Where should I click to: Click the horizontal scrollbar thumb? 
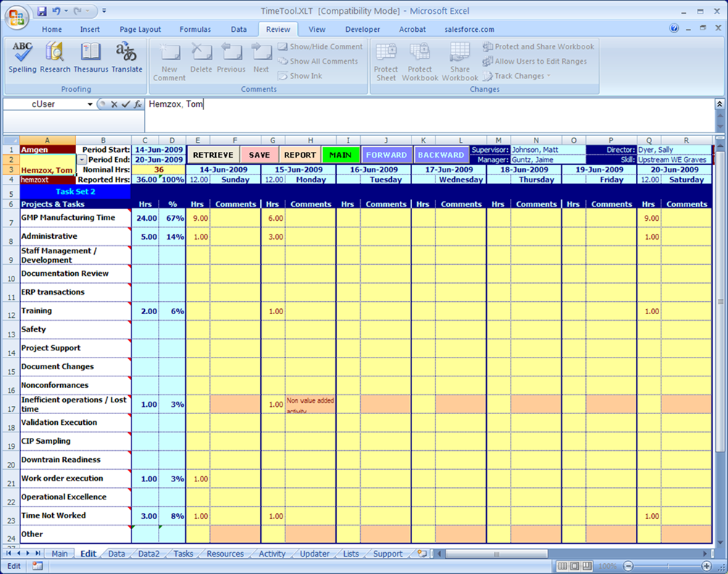pos(496,554)
